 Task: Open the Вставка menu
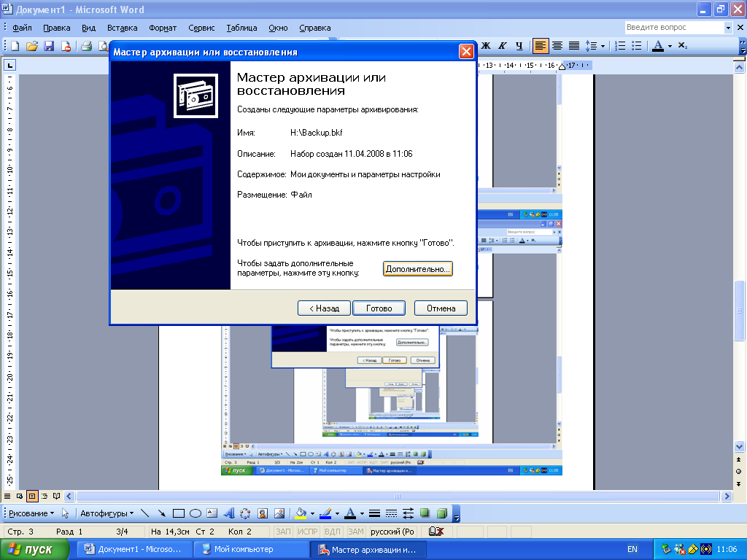[122, 28]
